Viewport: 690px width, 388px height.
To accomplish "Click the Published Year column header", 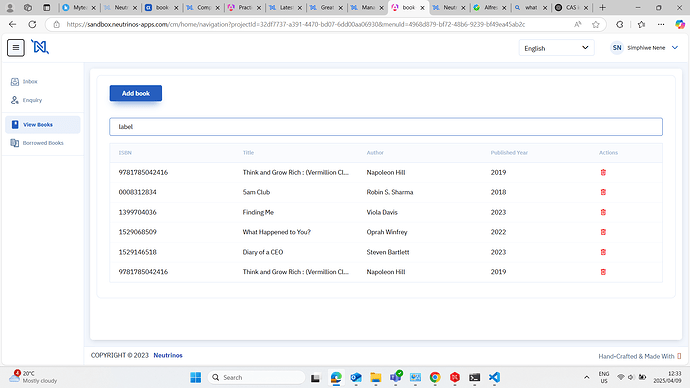I will [x=509, y=153].
